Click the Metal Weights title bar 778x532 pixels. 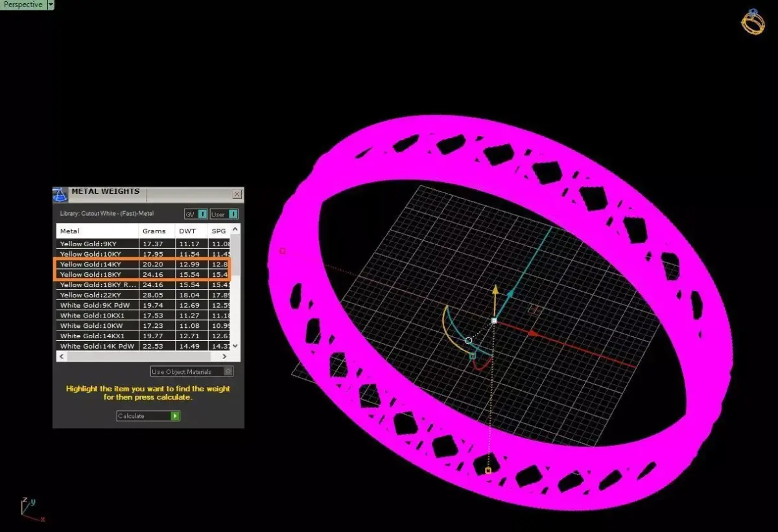(148, 193)
